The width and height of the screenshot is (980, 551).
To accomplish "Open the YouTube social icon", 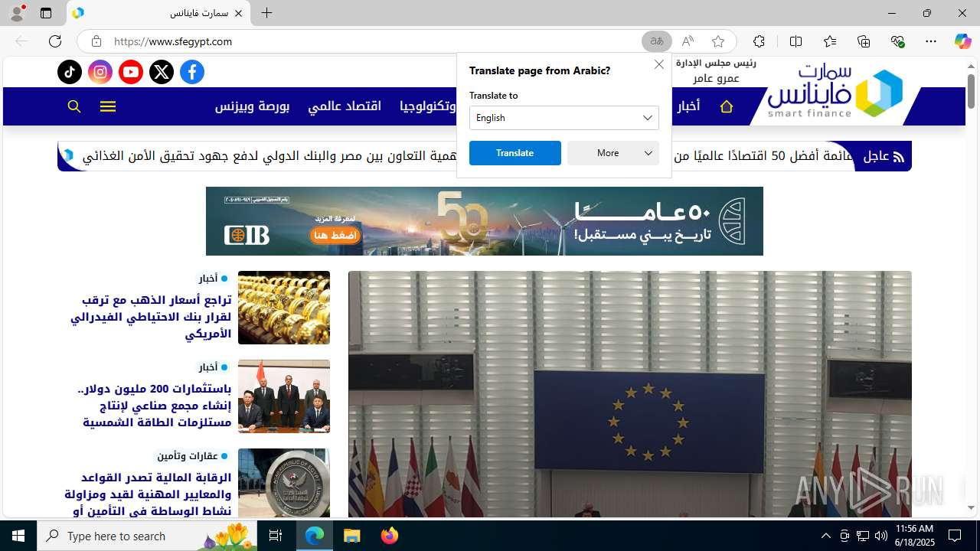I will 131,72.
